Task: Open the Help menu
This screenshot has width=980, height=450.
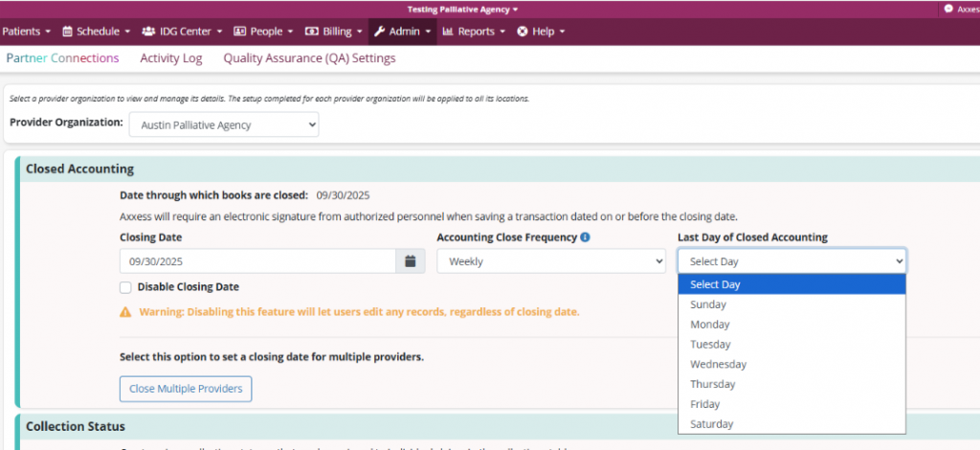Action: coord(541,31)
